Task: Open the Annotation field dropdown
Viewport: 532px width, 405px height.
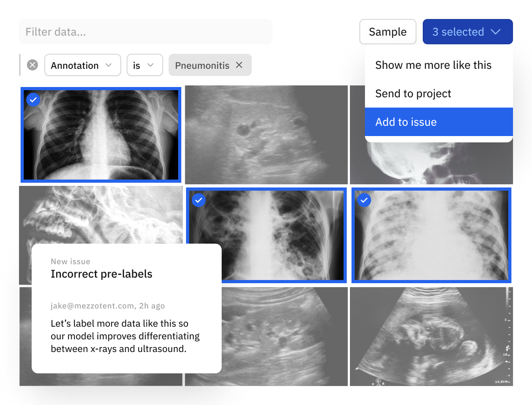Action: (x=82, y=65)
